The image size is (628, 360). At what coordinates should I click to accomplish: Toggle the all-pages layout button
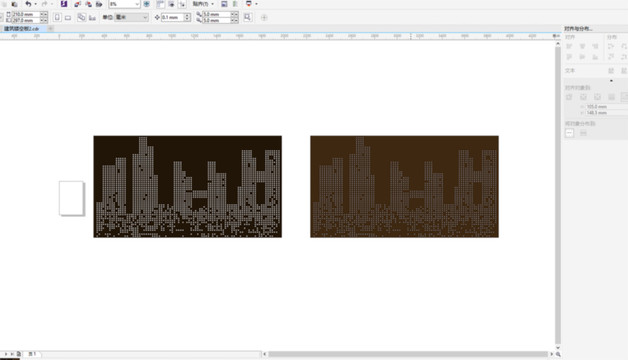point(81,18)
